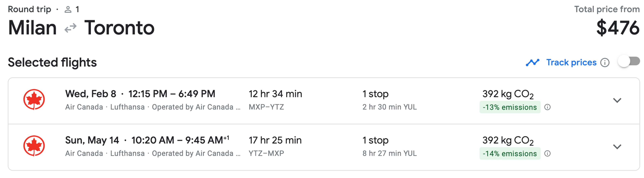
Task: Click the -14% emissions badge
Action: [510, 154]
